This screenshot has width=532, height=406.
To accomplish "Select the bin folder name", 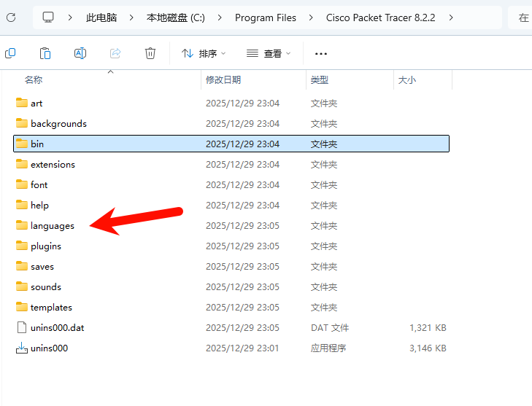I will coord(37,144).
